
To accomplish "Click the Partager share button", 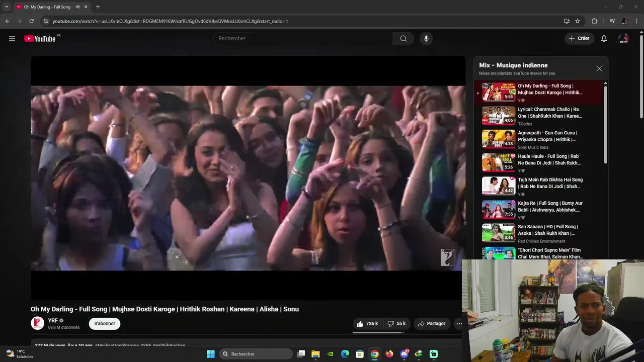I will tap(432, 324).
